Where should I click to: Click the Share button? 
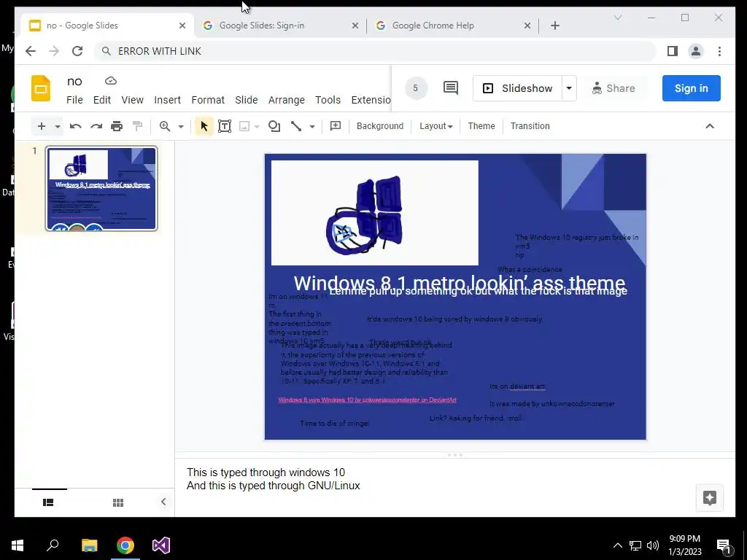(x=614, y=88)
